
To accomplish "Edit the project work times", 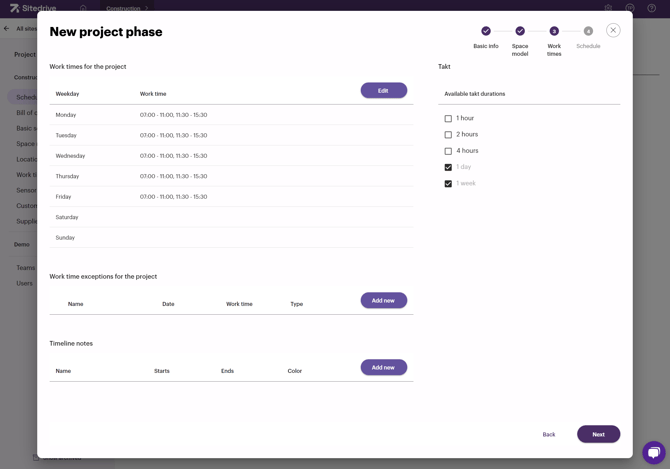I will tap(383, 91).
